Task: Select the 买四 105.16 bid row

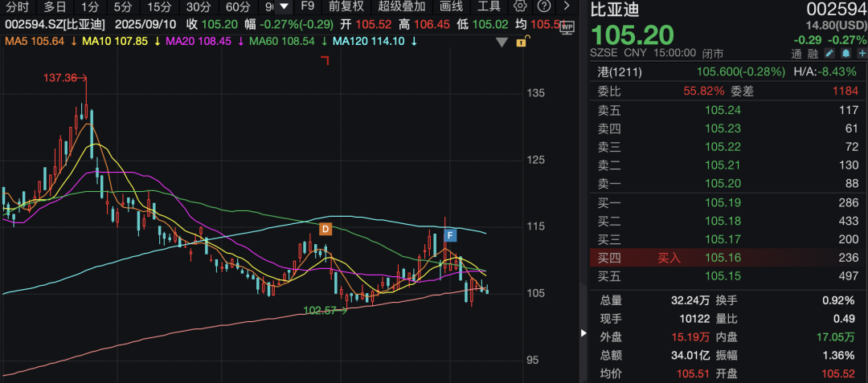Action: click(x=723, y=258)
